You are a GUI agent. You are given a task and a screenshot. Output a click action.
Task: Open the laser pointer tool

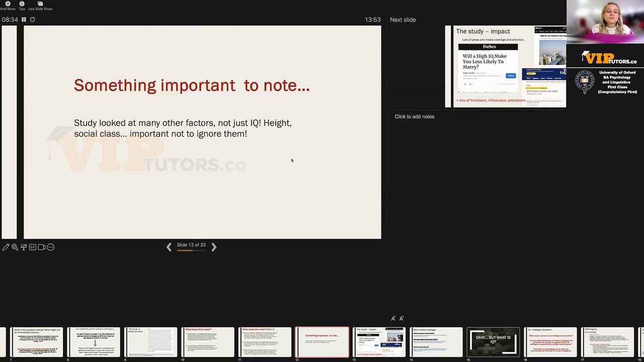click(x=24, y=247)
